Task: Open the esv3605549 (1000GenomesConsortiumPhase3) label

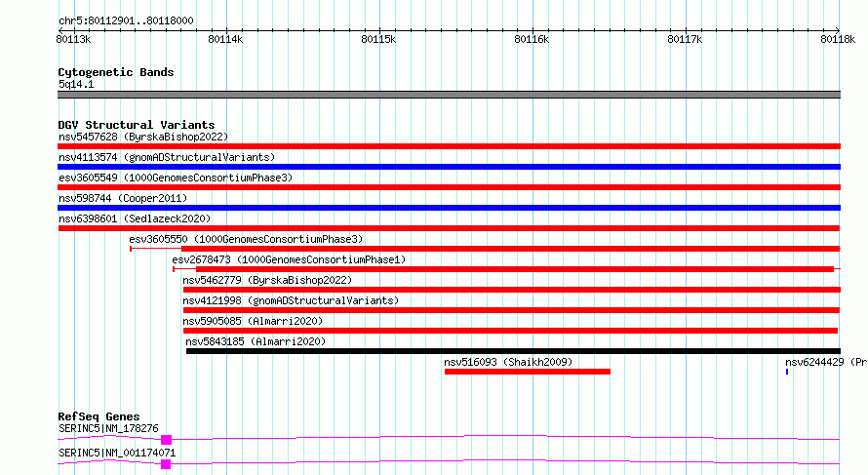Action: click(176, 178)
